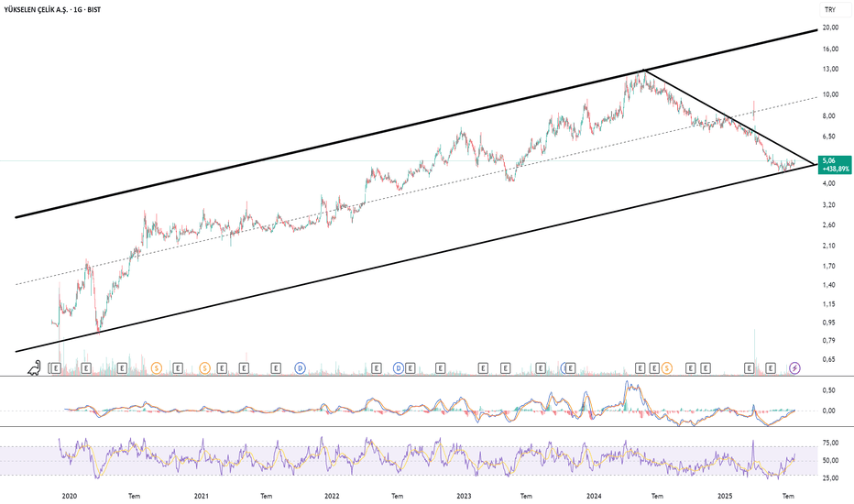
Task: Click the 0,79 price axis label
Action: (x=829, y=341)
